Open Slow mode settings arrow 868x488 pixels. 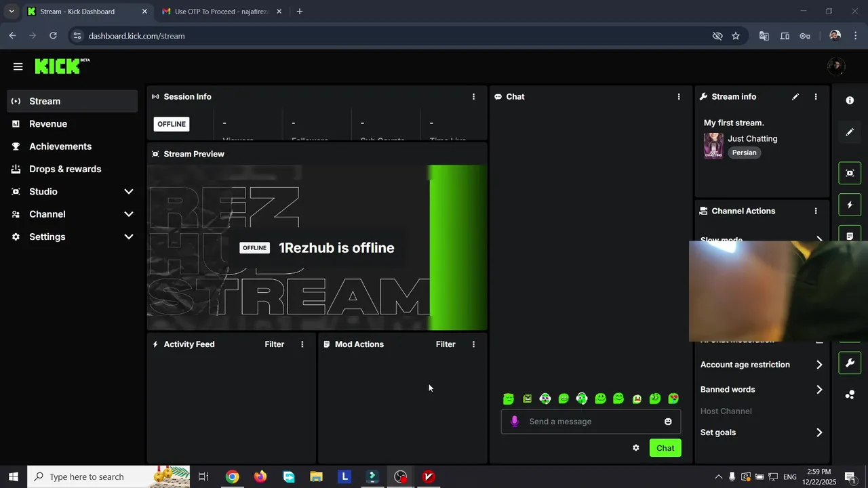tap(819, 239)
